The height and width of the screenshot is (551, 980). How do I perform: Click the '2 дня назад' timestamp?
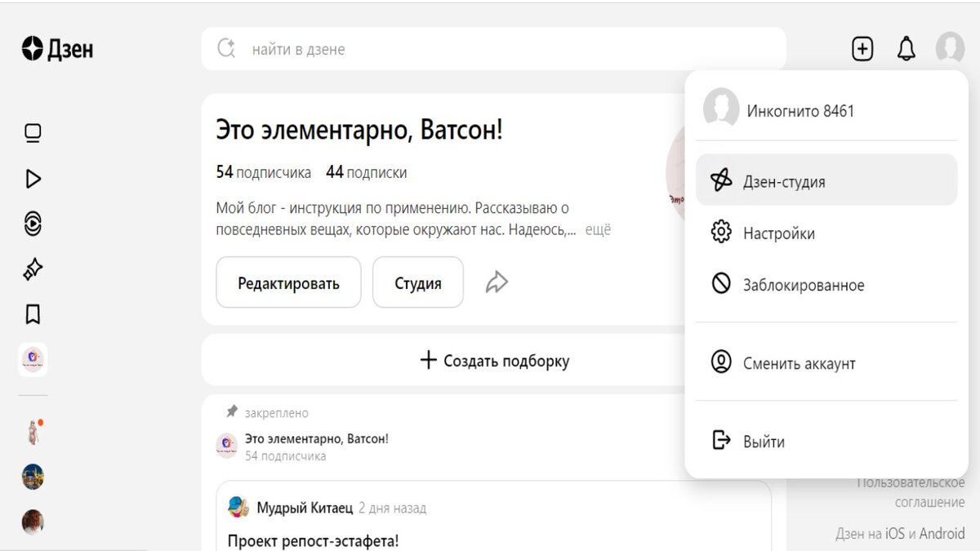point(392,508)
